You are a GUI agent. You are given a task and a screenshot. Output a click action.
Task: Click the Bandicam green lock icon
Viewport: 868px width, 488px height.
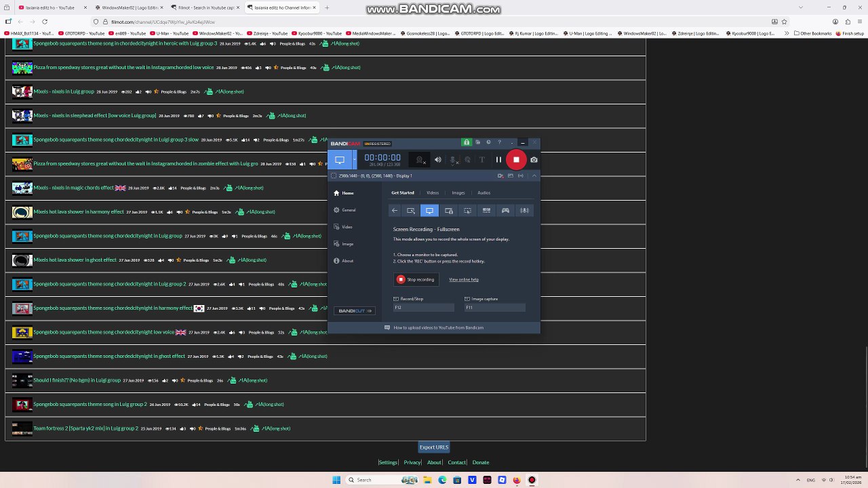coord(466,142)
